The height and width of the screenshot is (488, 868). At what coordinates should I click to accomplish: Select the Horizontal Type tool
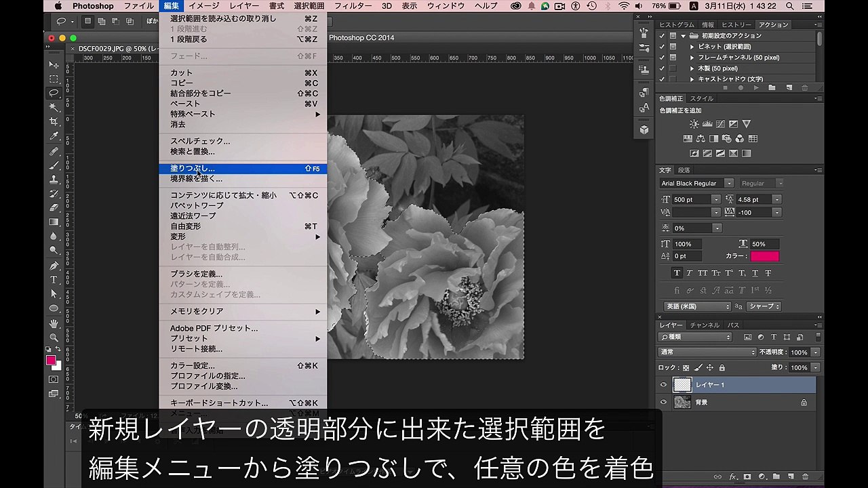tap(54, 280)
